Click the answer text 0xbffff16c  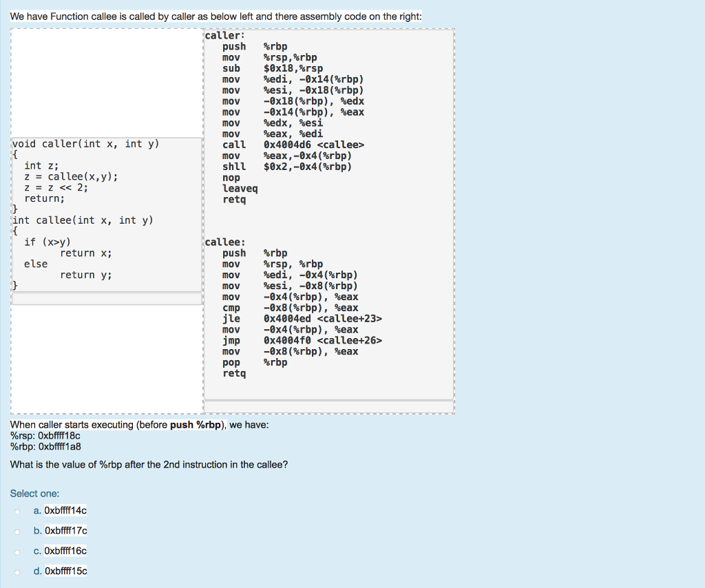click(x=65, y=551)
